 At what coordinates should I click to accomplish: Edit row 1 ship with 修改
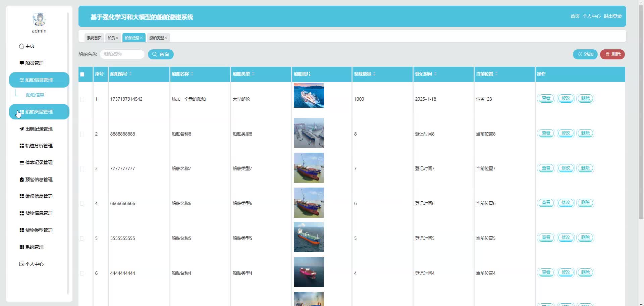pyautogui.click(x=566, y=98)
